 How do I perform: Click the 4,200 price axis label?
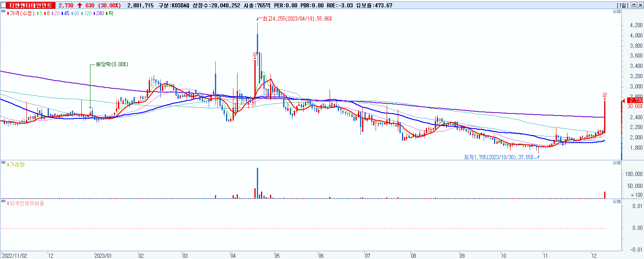pos(636,25)
